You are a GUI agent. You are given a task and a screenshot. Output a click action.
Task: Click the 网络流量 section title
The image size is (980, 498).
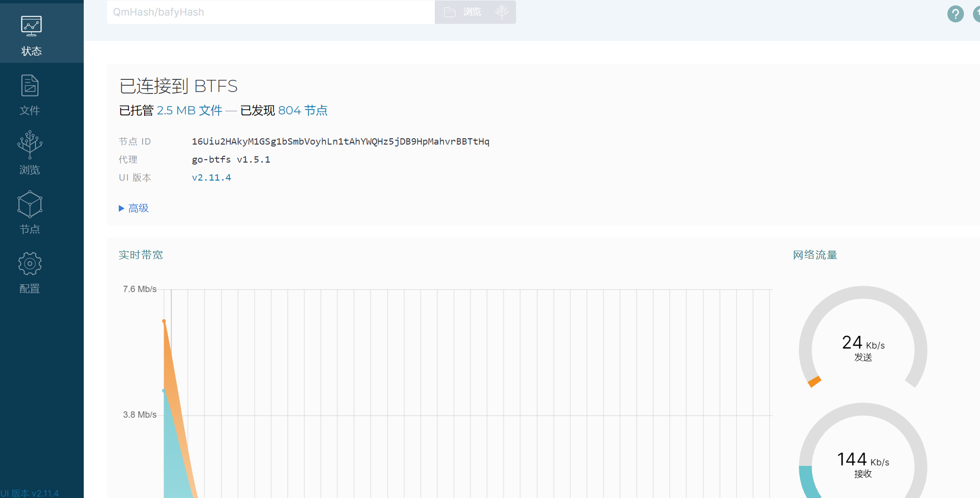tap(815, 255)
